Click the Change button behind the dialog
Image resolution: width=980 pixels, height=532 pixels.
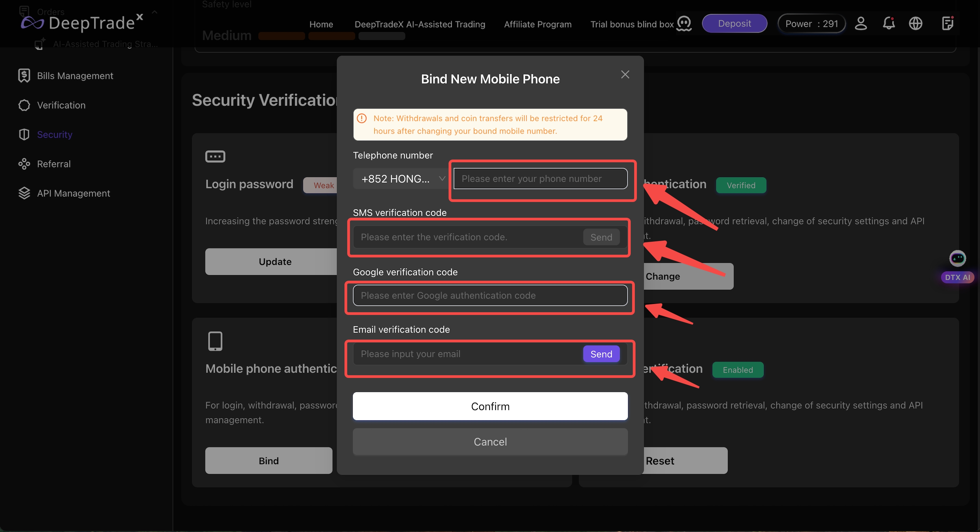(x=688, y=277)
